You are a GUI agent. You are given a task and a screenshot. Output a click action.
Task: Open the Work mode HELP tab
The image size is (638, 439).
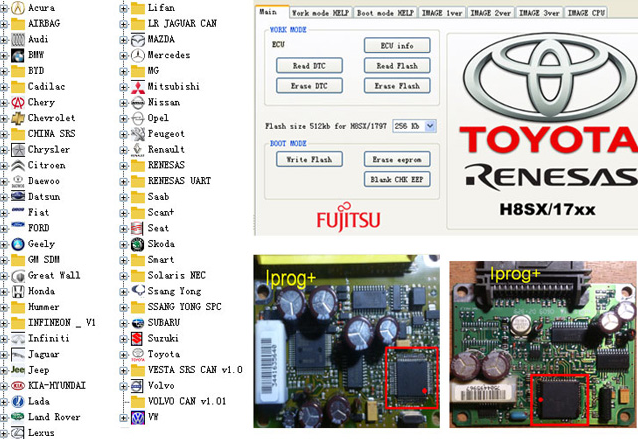coord(321,13)
